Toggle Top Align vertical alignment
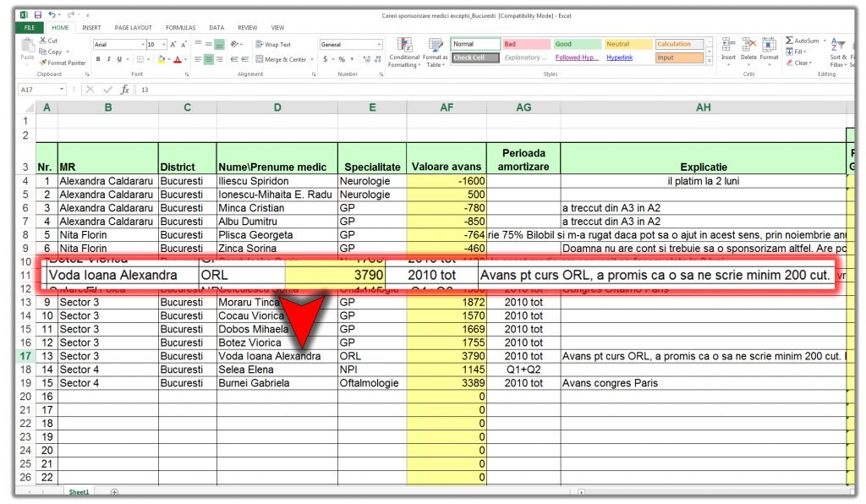This screenshot has width=866, height=504. pos(198,44)
